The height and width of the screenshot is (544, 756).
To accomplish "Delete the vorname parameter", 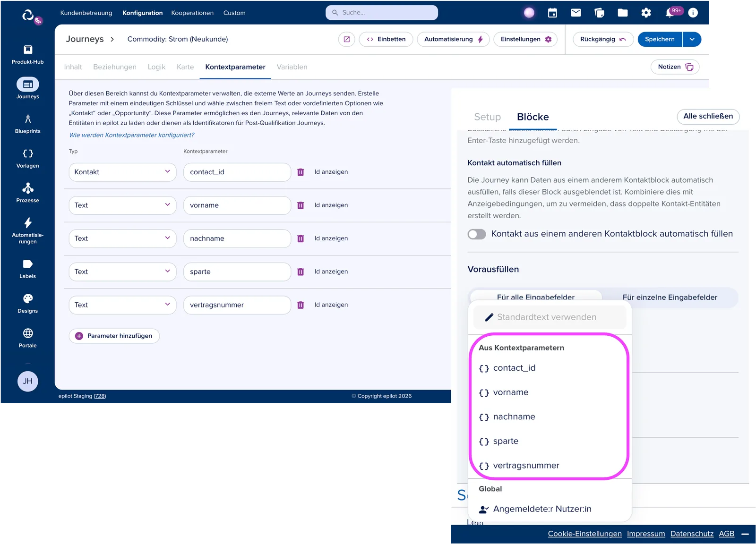I will pyautogui.click(x=301, y=205).
